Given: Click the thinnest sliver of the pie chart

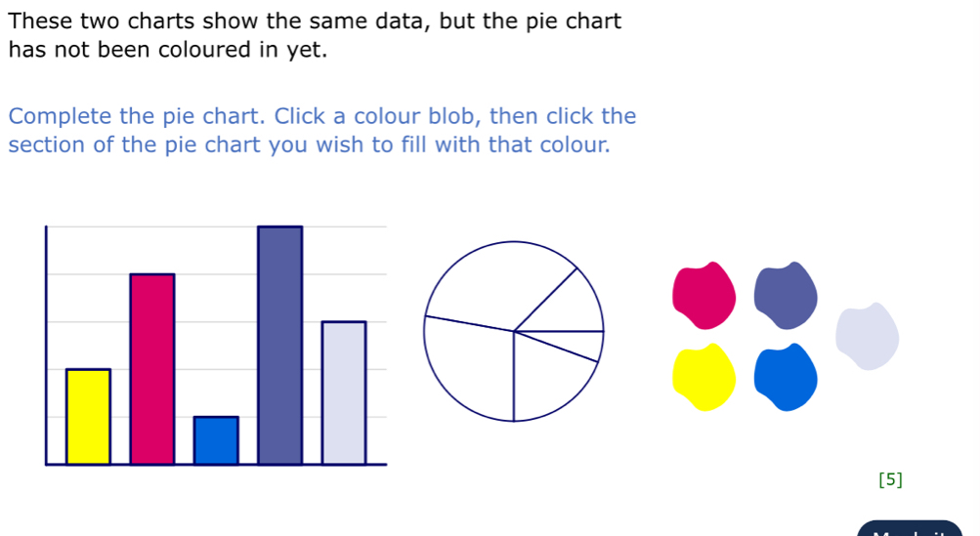Looking at the screenshot, I should tap(576, 344).
